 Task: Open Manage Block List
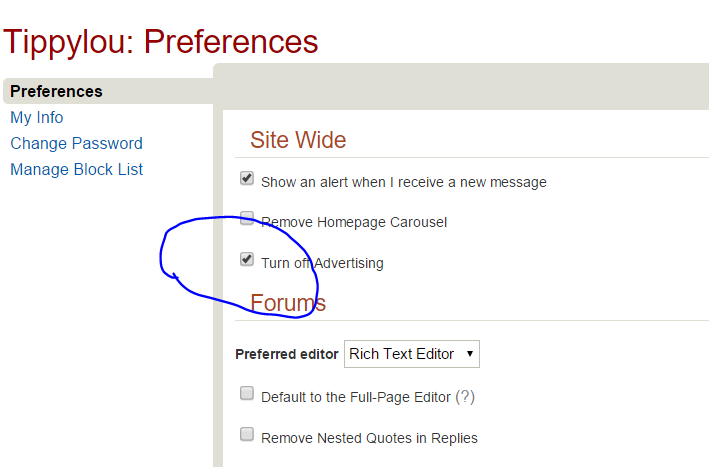pyautogui.click(x=76, y=169)
